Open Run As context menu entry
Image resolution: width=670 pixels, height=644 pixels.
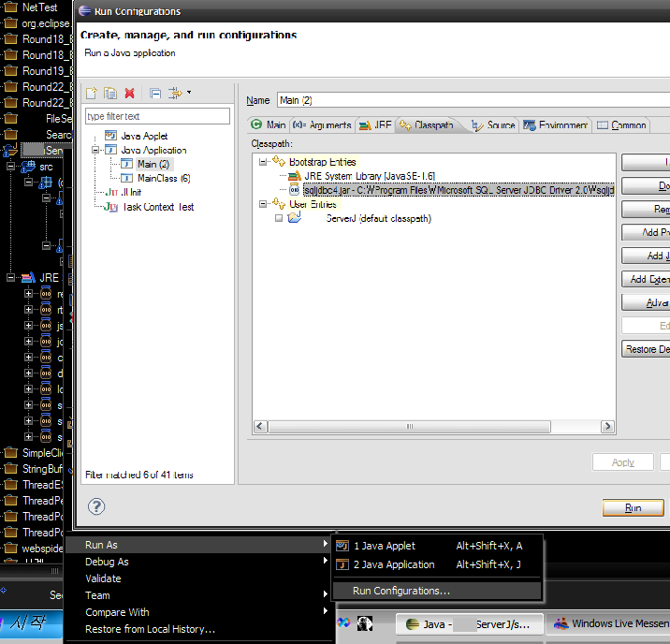pos(199,545)
